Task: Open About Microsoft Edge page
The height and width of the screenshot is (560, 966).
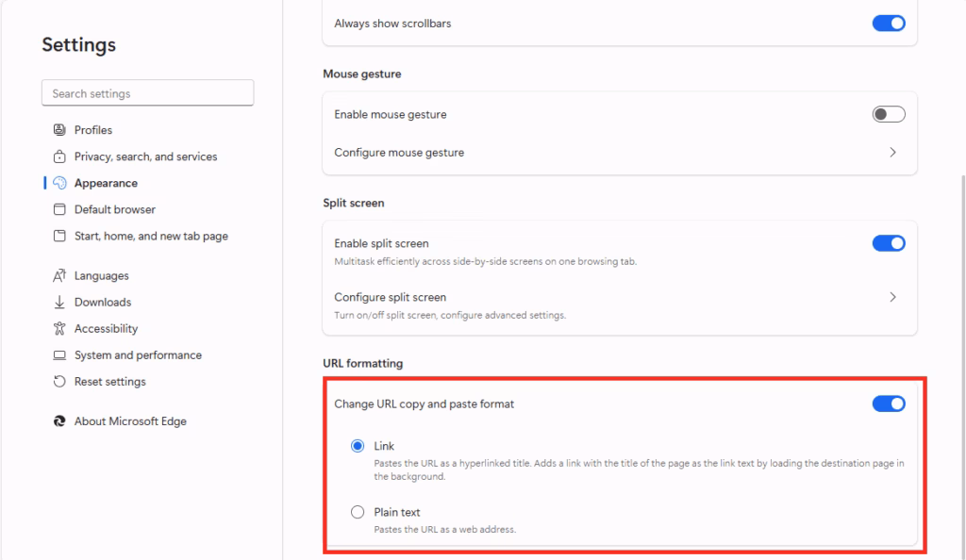Action: click(x=130, y=420)
